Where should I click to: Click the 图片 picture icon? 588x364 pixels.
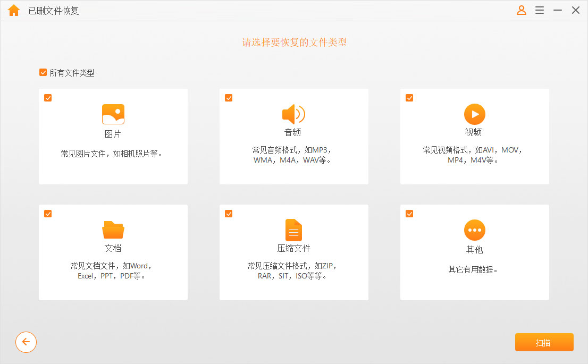pos(113,114)
